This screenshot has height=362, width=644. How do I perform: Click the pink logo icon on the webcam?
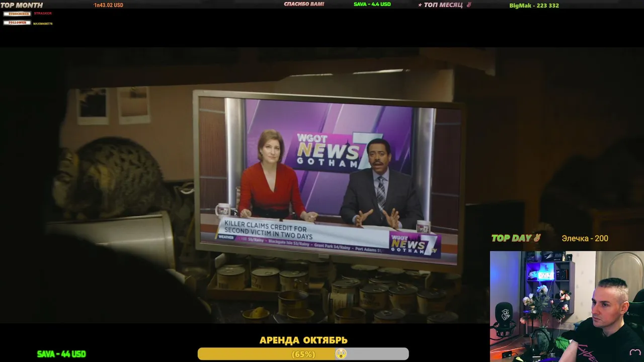[x=635, y=352]
